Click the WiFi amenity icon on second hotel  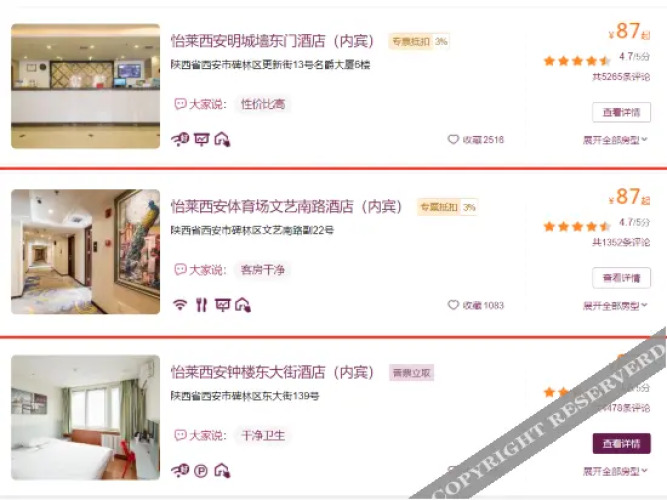(180, 305)
